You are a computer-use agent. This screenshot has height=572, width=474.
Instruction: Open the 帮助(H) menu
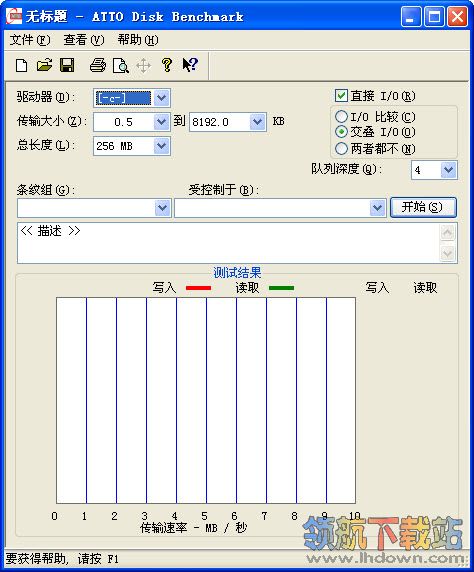138,39
